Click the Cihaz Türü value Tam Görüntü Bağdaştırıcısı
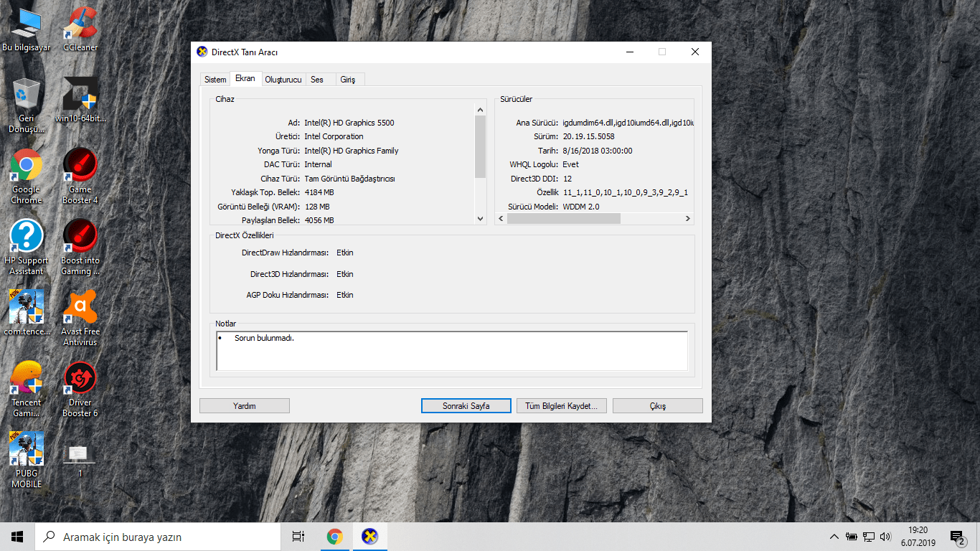 click(349, 179)
